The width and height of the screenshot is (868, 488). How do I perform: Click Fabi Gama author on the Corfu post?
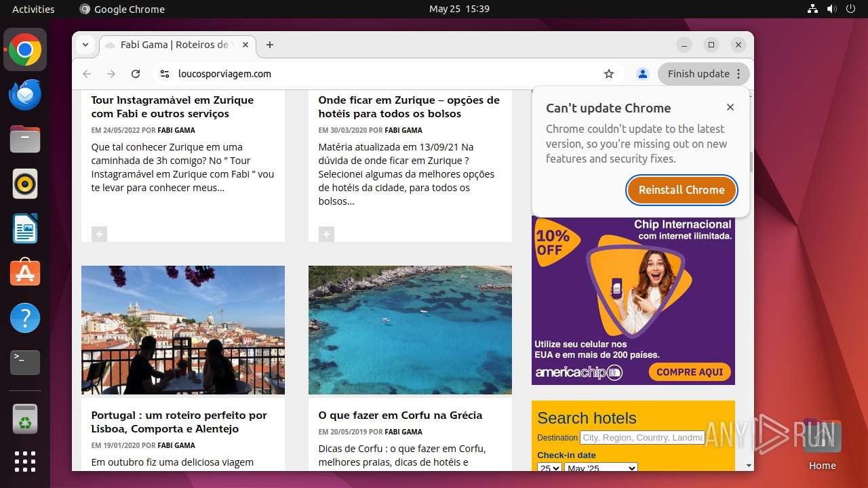click(x=403, y=432)
